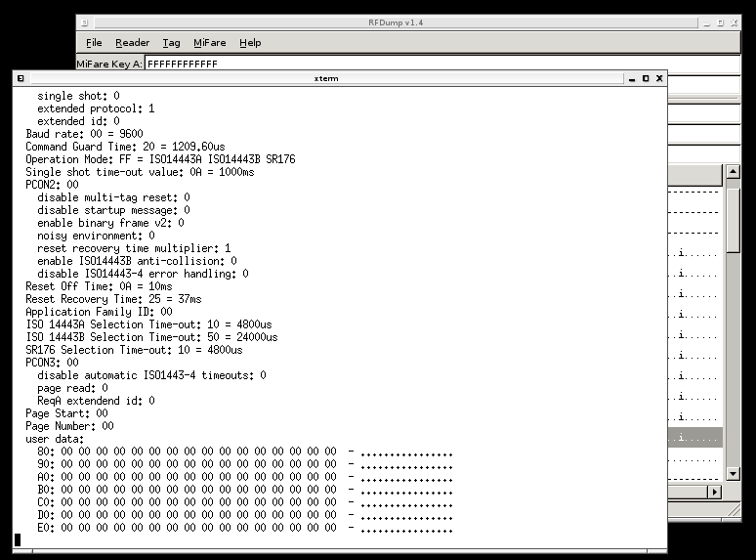Click the RFDump window resize grip
The image size is (756, 560).
[x=734, y=510]
